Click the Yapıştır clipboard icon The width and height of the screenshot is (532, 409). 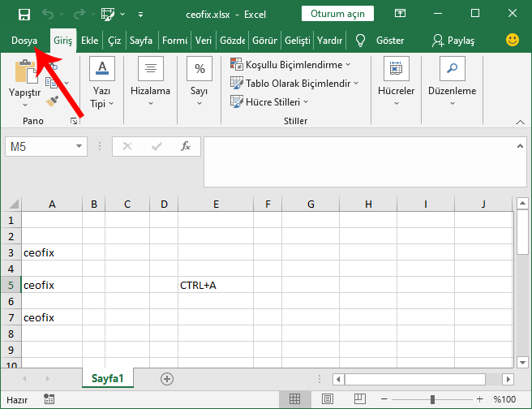click(x=26, y=71)
